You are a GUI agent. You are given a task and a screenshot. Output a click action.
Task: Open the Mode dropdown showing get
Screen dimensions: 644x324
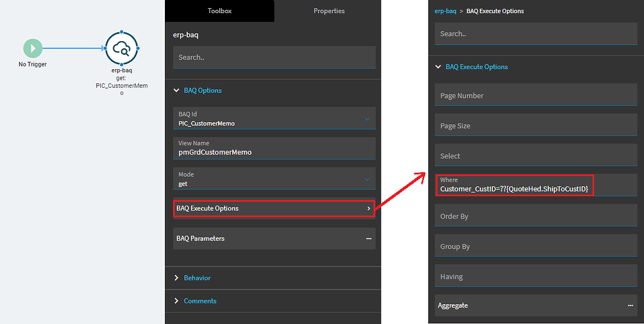tap(274, 178)
